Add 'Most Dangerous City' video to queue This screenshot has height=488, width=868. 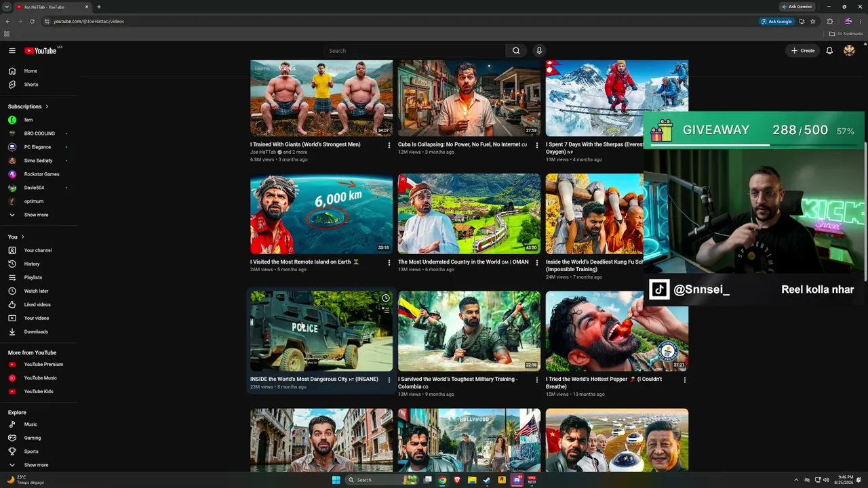[x=385, y=310]
